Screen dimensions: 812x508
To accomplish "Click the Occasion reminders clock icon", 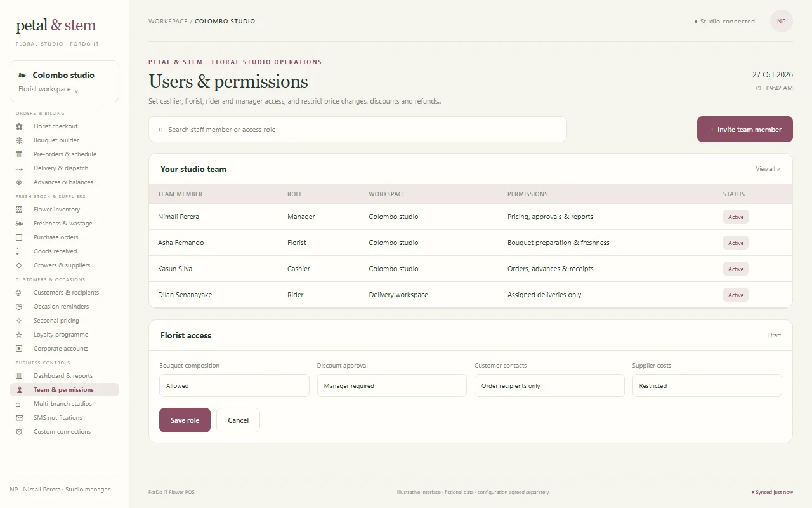I will tap(19, 307).
